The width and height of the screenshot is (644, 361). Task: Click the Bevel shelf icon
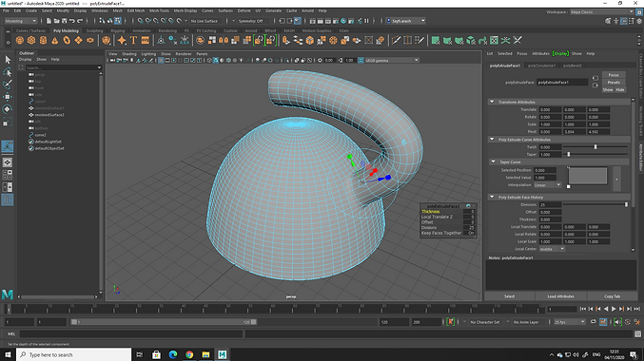point(310,40)
